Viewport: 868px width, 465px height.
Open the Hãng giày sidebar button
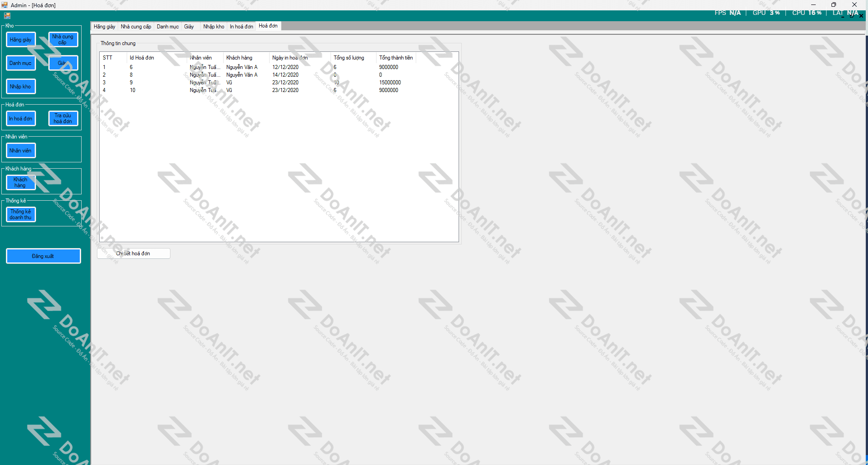tap(21, 40)
